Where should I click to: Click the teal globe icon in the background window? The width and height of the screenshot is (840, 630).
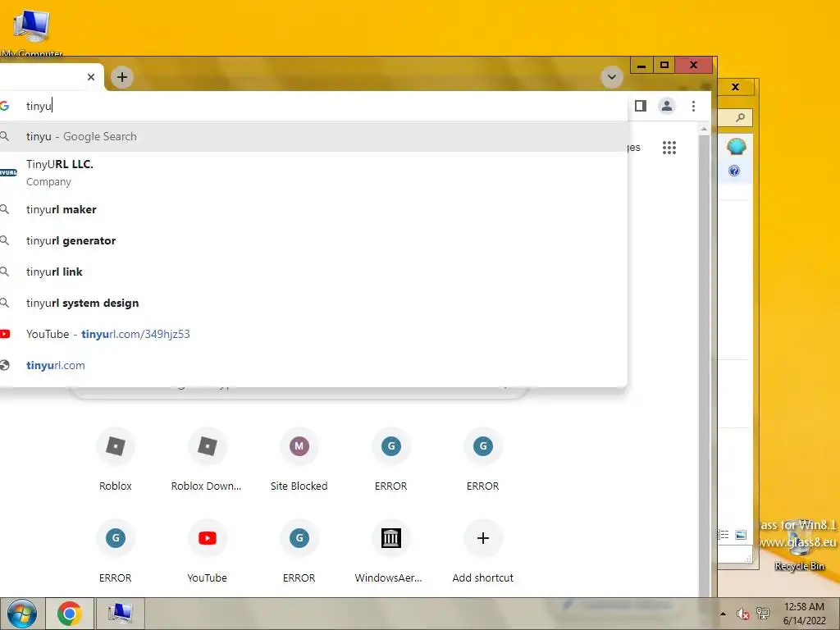pos(736,146)
